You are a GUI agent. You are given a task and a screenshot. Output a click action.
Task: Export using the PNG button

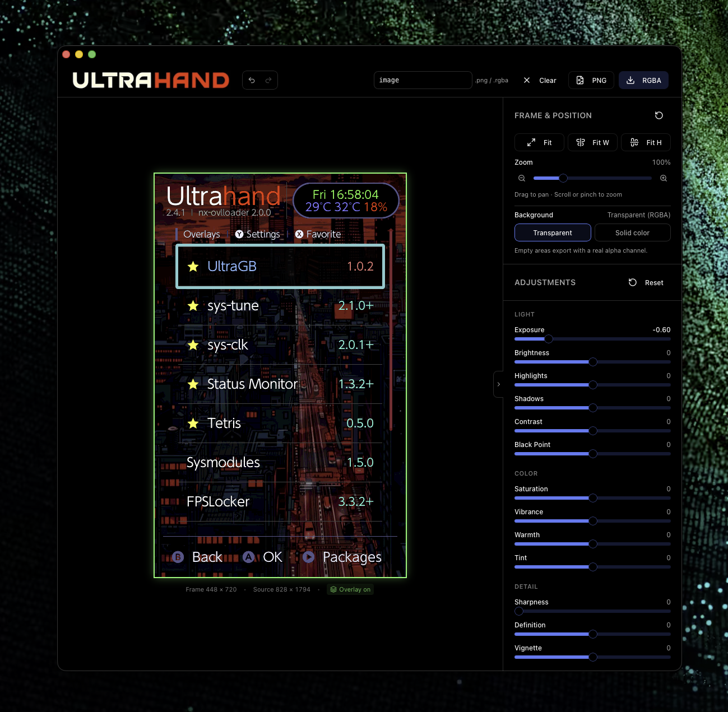[591, 80]
